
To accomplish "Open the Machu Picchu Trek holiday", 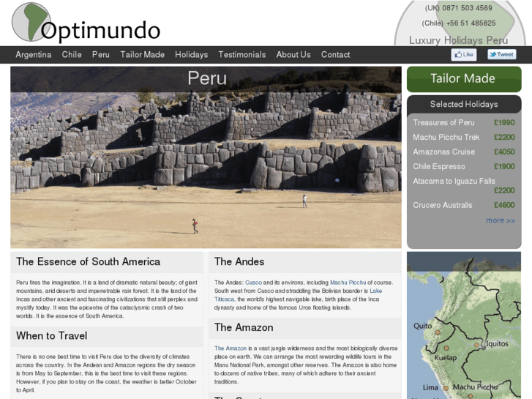I will pyautogui.click(x=446, y=137).
